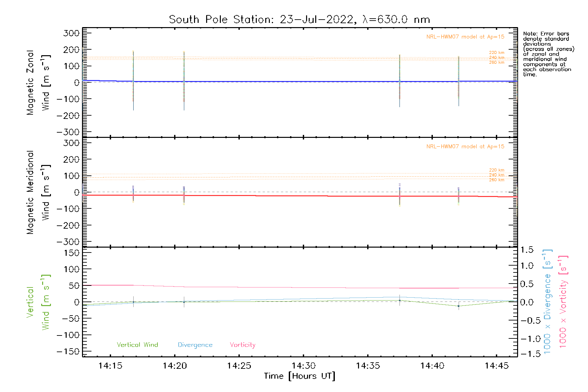Click the 220 km label in zonal panel
588x392 pixels.
pos(497,53)
